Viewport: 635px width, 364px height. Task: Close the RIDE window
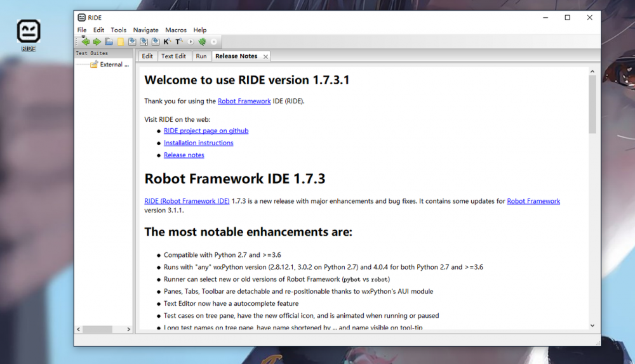[590, 17]
